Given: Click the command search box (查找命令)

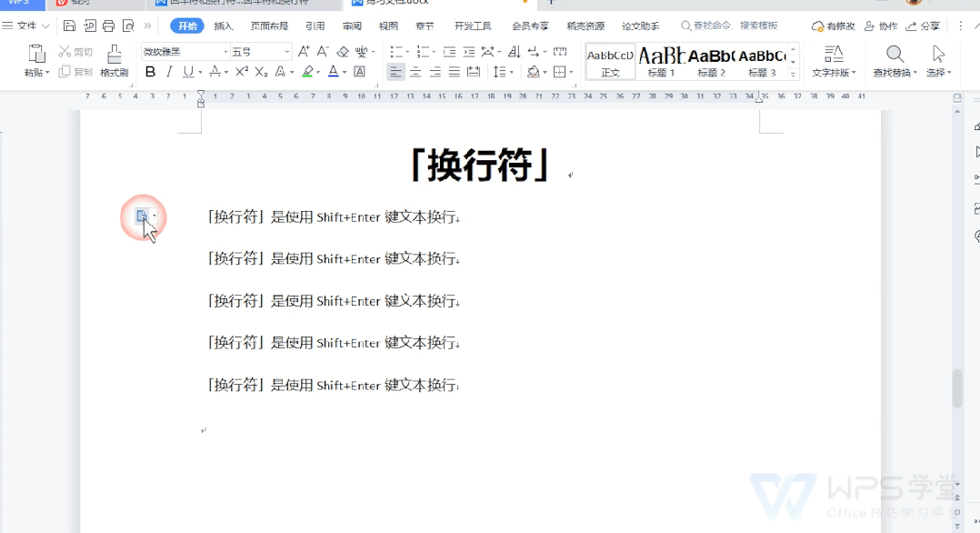Looking at the screenshot, I should [729, 25].
